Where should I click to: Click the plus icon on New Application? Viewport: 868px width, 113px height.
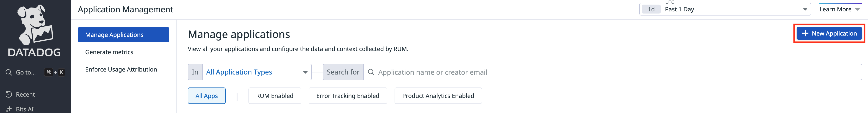(x=805, y=33)
